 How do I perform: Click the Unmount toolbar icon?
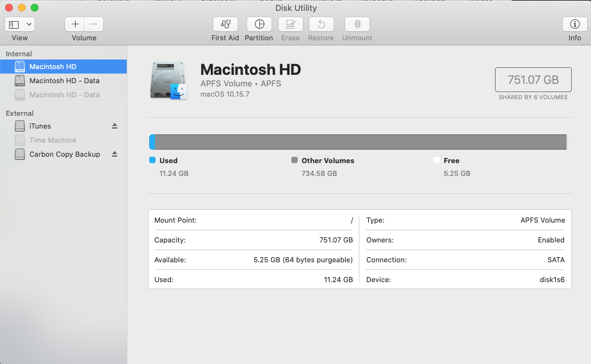pos(357,24)
